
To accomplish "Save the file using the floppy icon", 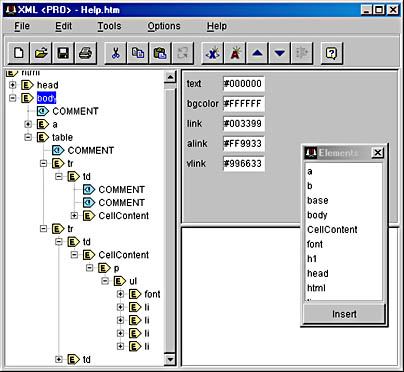I will [63, 53].
